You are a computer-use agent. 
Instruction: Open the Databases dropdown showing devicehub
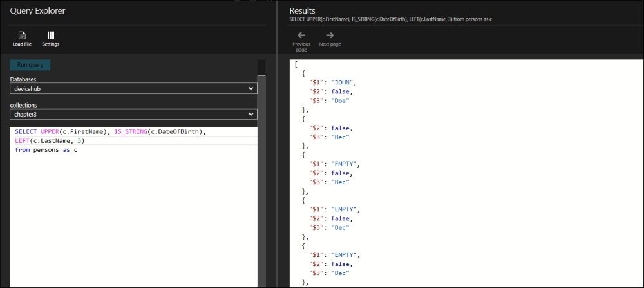133,88
